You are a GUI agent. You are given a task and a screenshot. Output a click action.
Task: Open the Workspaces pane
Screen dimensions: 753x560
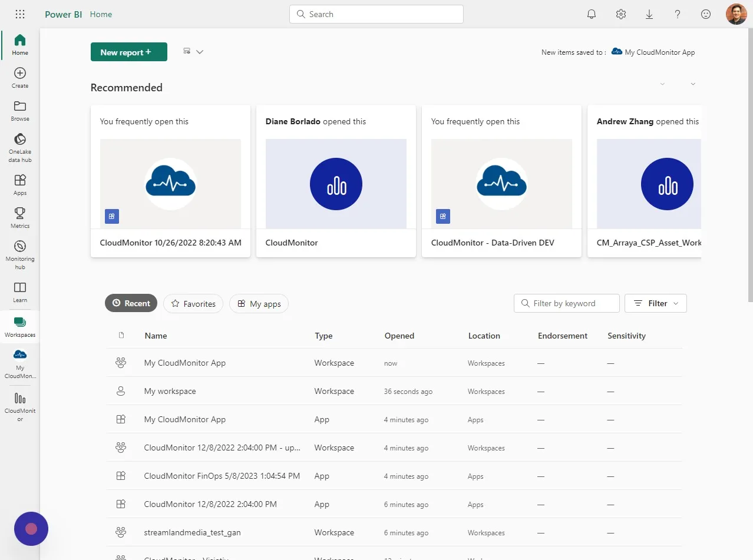point(20,327)
